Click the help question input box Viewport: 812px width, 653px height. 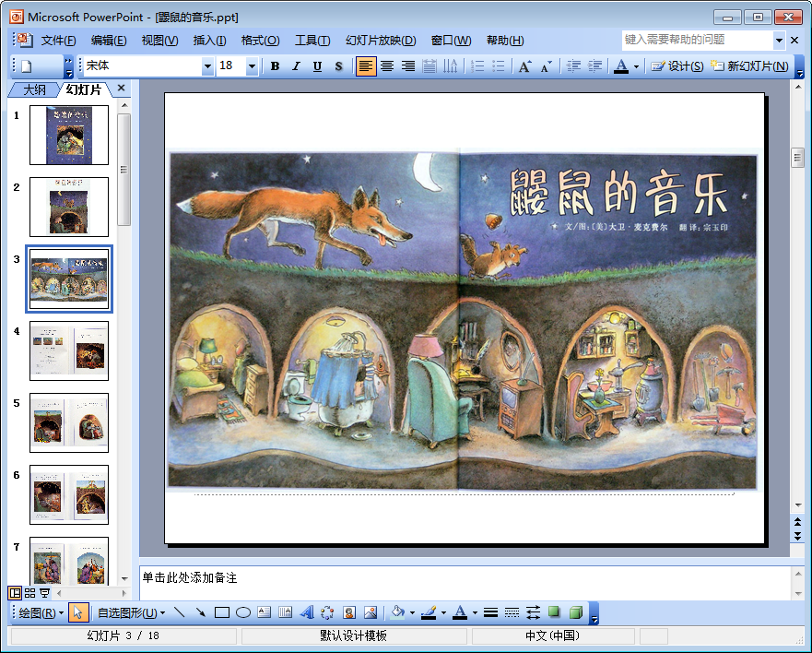tap(697, 41)
